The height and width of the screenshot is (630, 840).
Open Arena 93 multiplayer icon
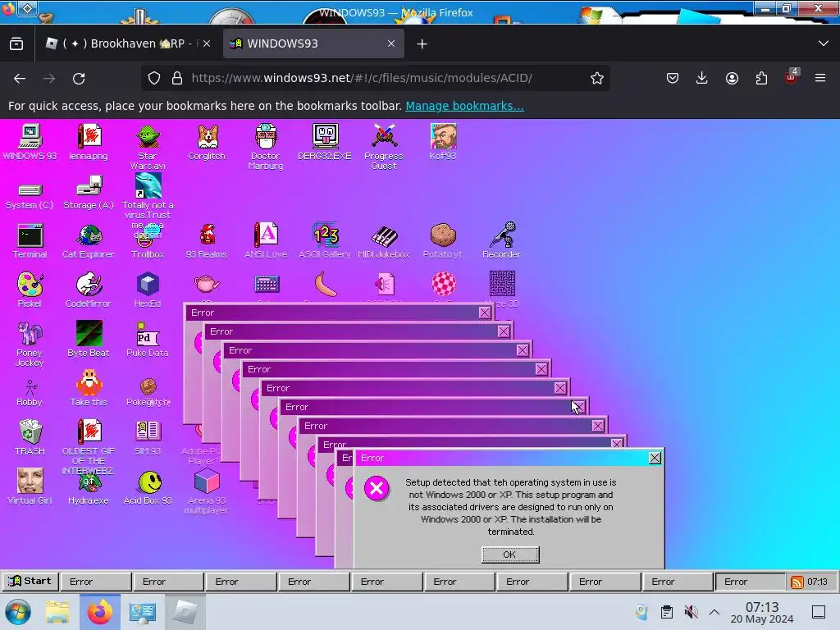pyautogui.click(x=206, y=491)
